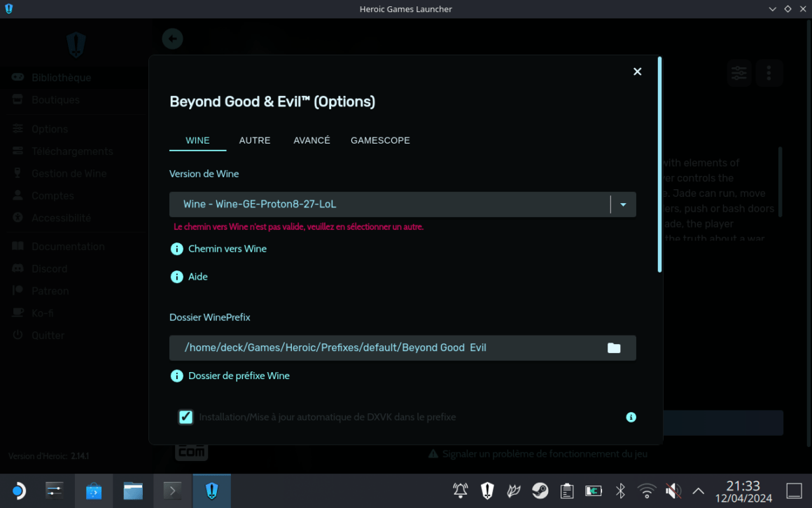The image size is (812, 508).
Task: Click the show desktop button
Action: point(794,490)
